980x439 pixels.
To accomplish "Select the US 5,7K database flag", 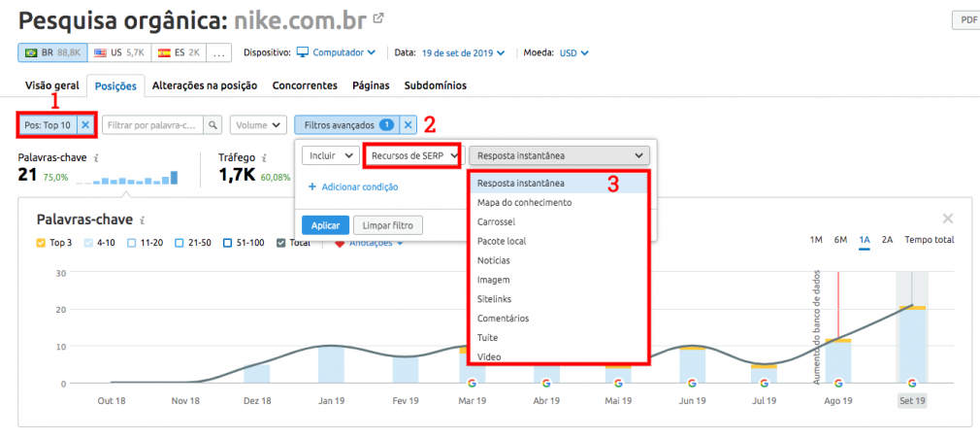I will pyautogui.click(x=118, y=52).
